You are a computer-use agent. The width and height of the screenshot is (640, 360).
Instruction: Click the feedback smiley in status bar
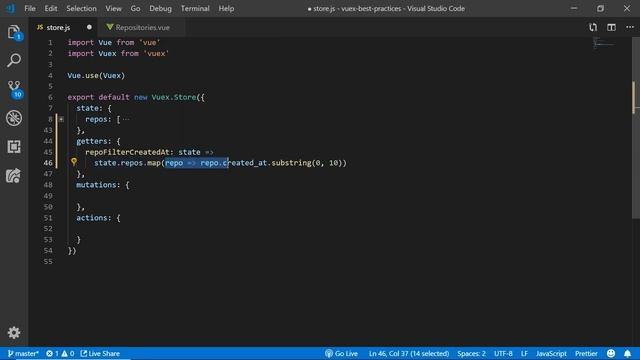tap(611, 353)
